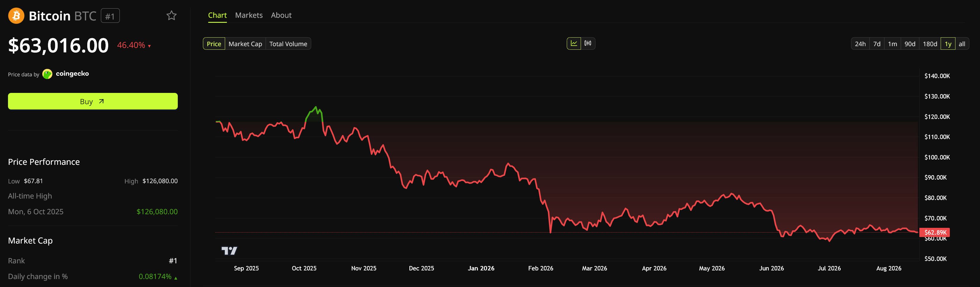Select the Market Cap chart metric
980x287 pixels.
point(246,44)
